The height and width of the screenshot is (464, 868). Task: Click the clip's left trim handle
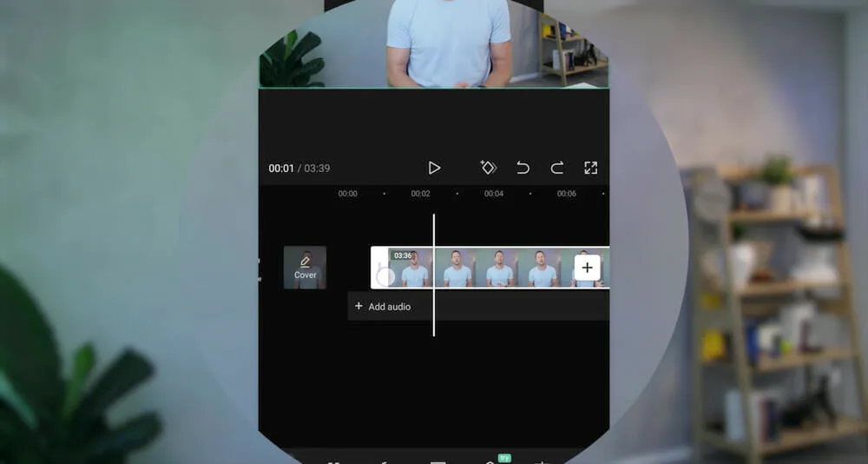(379, 268)
